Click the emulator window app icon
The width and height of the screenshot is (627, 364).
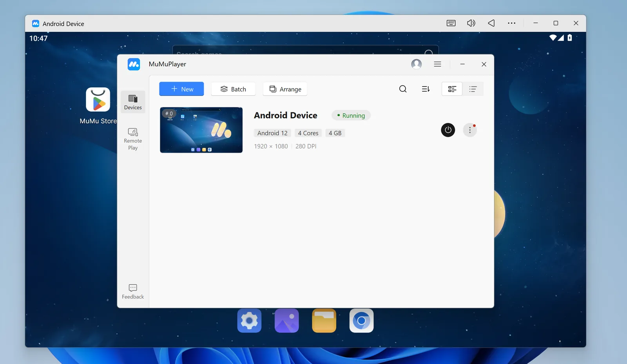point(36,24)
